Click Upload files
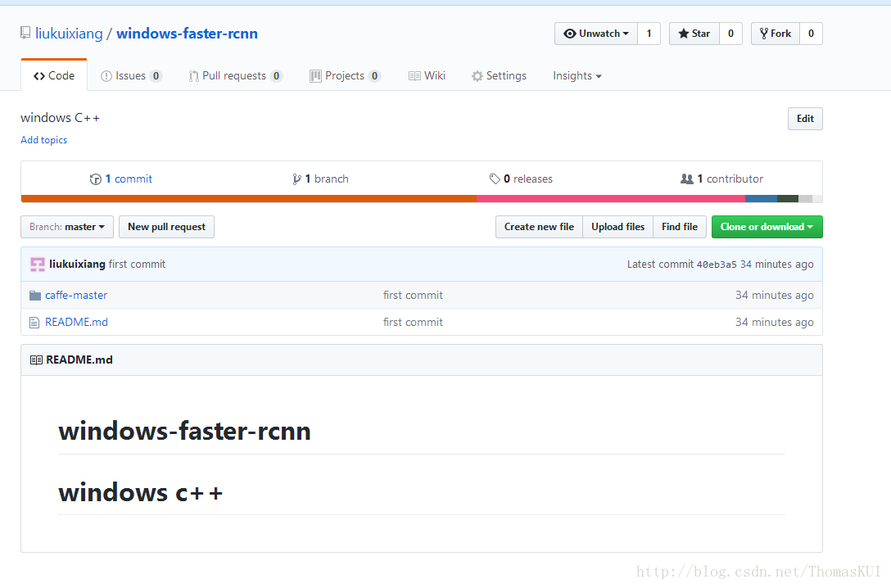Screen dimensions: 891x588 click(x=617, y=227)
